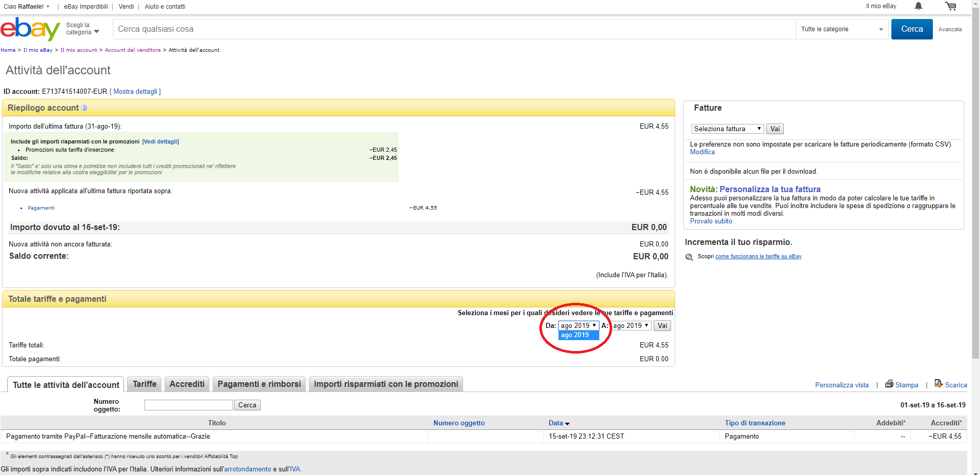Select ago 2019 option in the list
This screenshot has height=475, width=980.
pyautogui.click(x=578, y=335)
